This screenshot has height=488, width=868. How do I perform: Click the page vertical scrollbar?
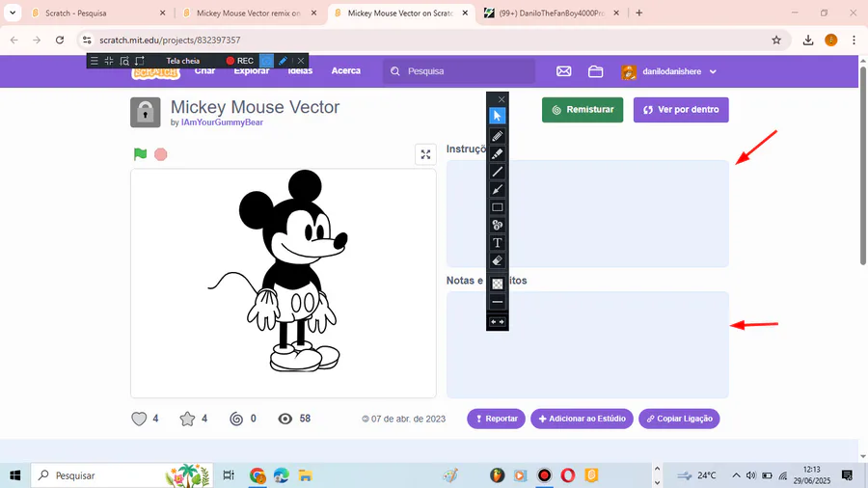(x=863, y=166)
